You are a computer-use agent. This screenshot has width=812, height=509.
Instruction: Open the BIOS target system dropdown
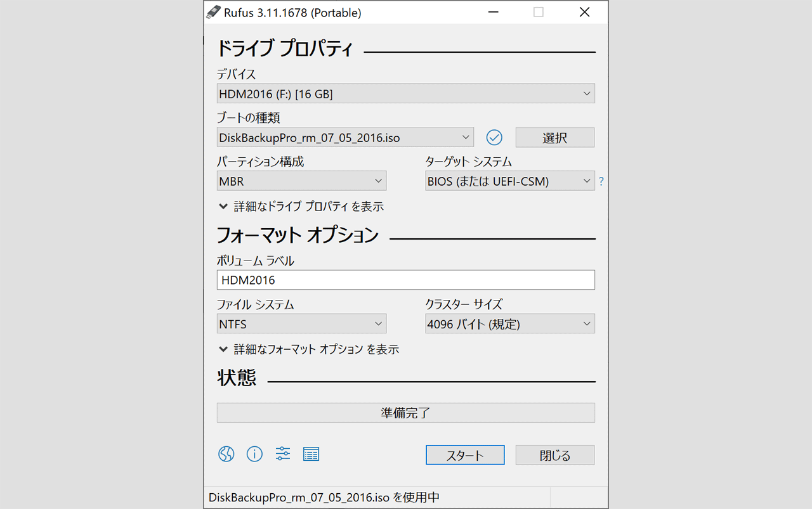(510, 181)
